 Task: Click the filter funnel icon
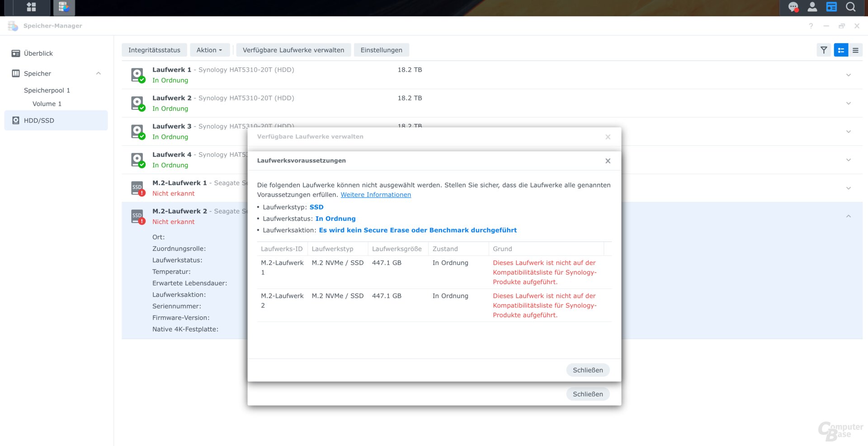(824, 50)
